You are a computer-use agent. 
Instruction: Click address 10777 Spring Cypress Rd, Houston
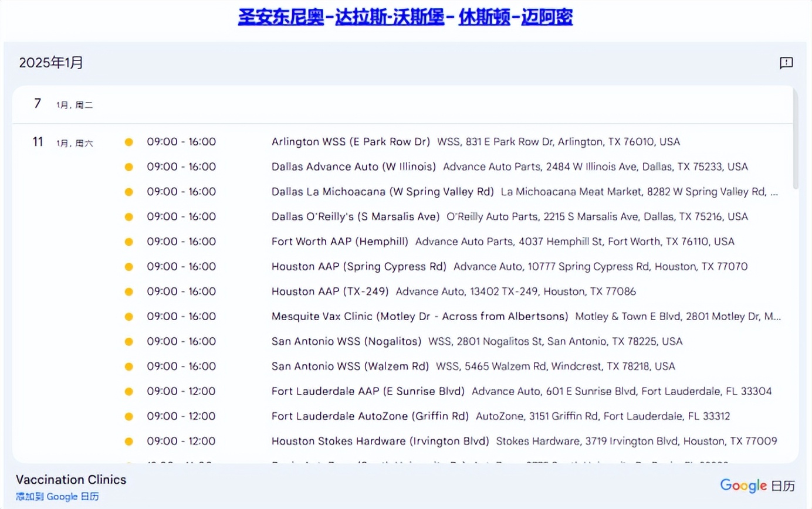pos(601,266)
